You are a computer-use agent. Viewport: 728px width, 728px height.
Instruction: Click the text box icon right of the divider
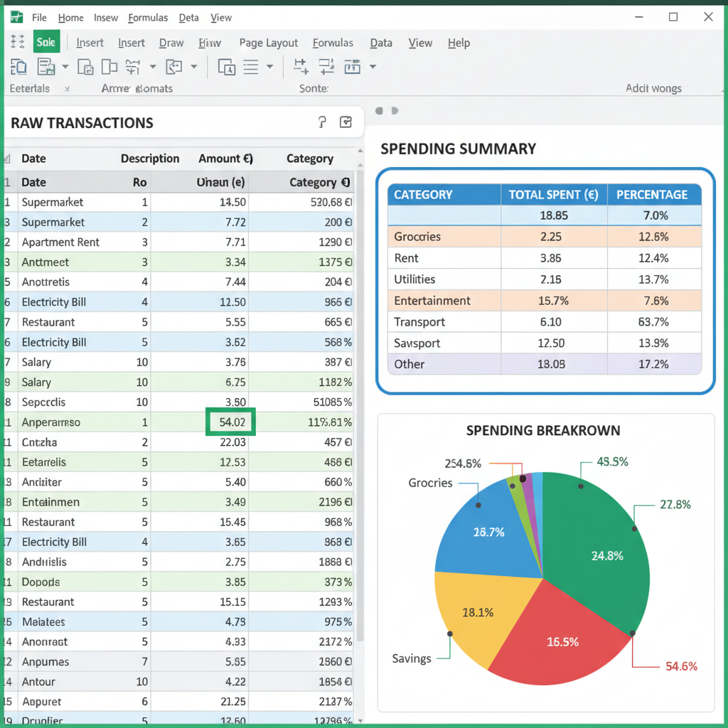tap(226, 67)
